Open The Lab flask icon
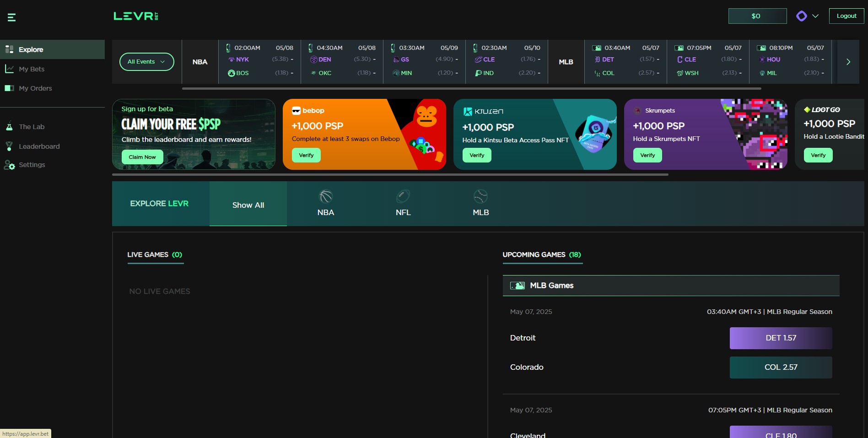Screen dimensions: 868x438 (9, 127)
